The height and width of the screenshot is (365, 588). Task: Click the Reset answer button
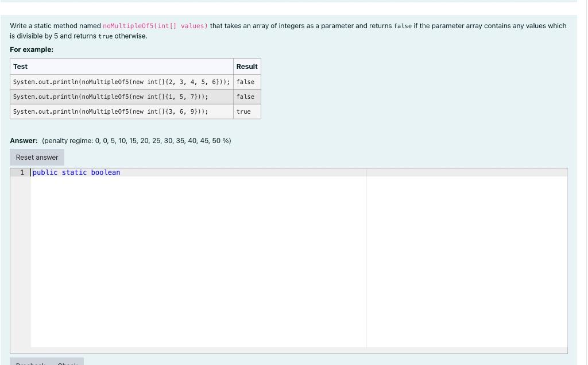[x=37, y=157]
